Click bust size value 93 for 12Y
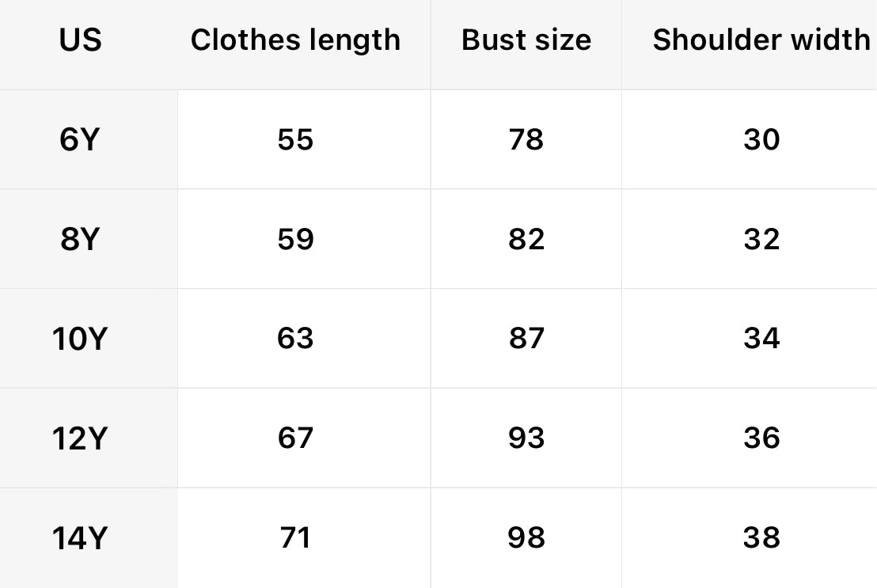The image size is (877, 588). (526, 438)
